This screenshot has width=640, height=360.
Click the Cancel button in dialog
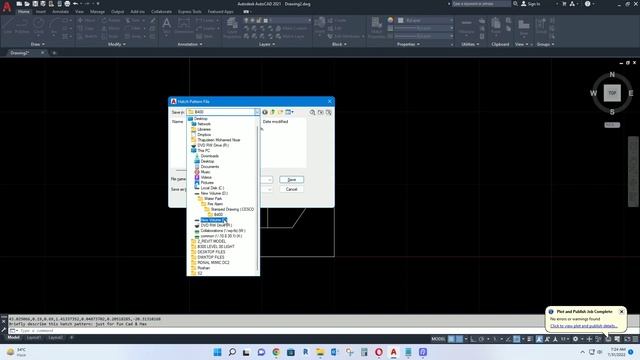pos(291,189)
